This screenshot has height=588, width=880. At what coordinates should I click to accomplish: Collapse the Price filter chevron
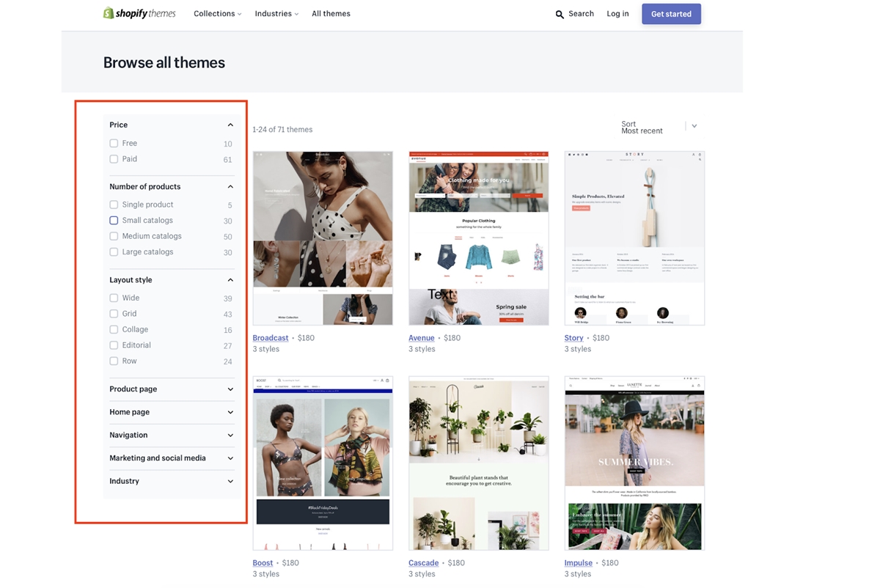[x=230, y=125]
